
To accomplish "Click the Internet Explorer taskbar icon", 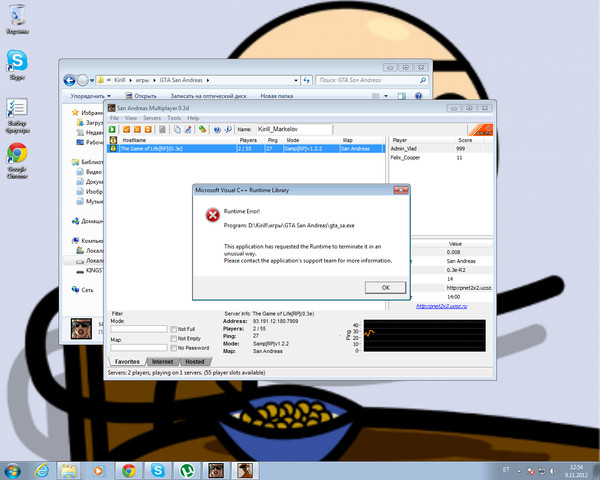I will [41, 470].
